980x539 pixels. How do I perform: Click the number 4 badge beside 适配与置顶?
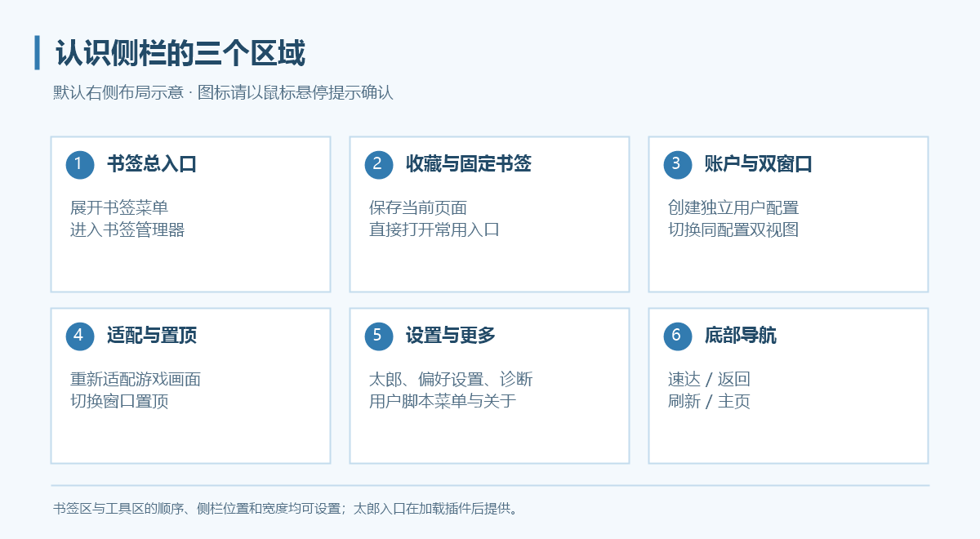click(x=80, y=336)
